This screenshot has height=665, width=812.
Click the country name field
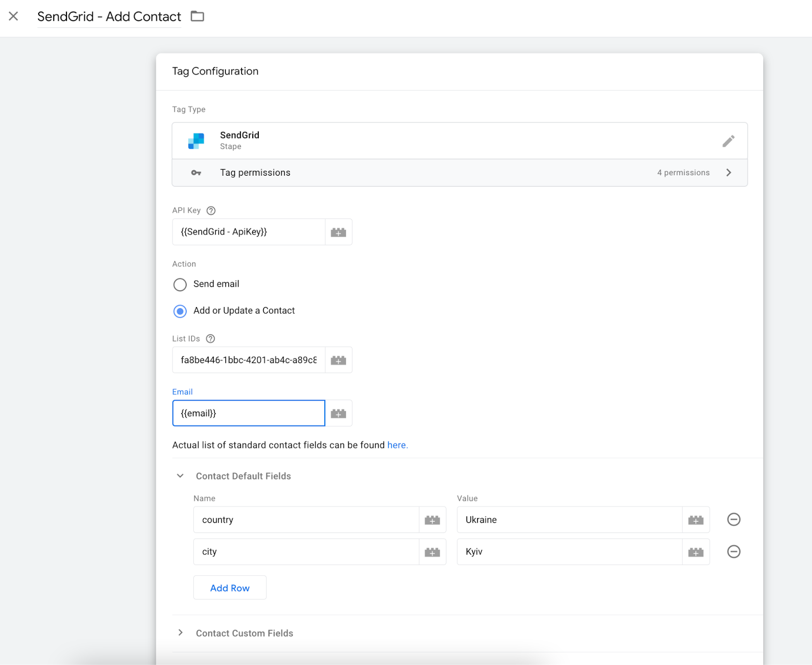point(306,520)
